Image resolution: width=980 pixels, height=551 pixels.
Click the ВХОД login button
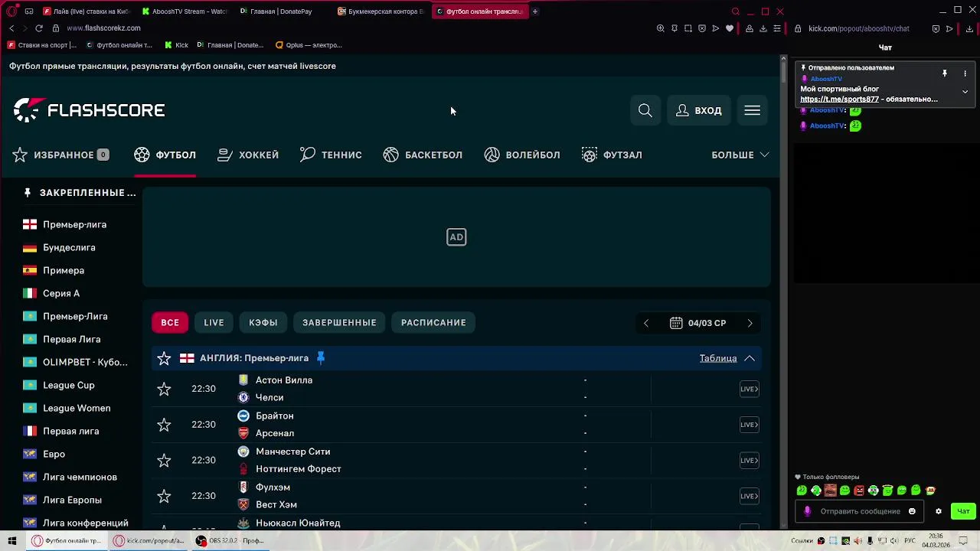[699, 111]
